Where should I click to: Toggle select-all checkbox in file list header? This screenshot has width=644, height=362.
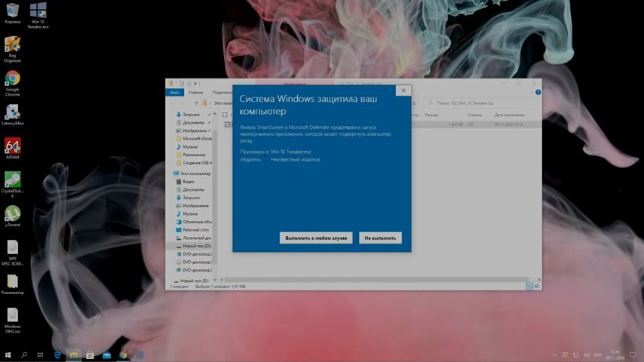(225, 115)
